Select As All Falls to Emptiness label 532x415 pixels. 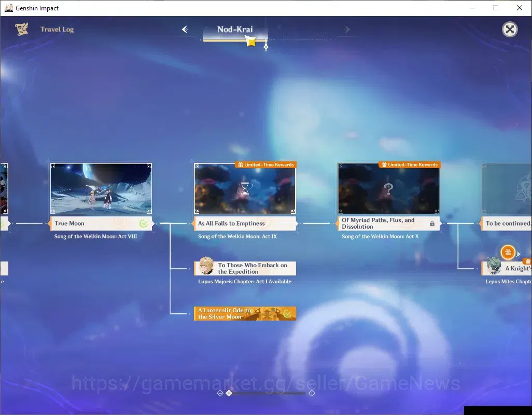pyautogui.click(x=245, y=223)
